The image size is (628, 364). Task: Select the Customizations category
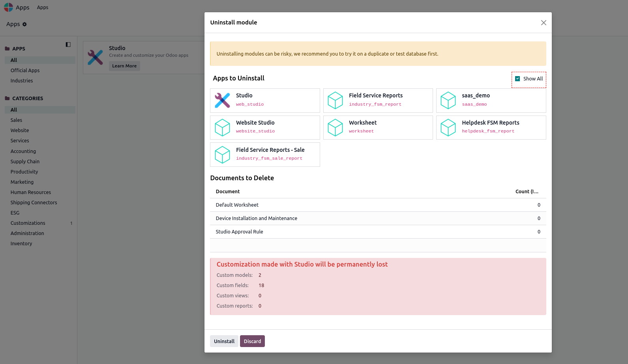click(x=40, y=223)
